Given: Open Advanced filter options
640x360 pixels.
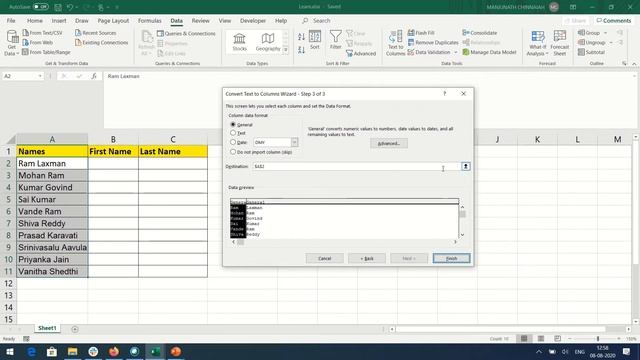Looking at the screenshot, I should (x=361, y=53).
